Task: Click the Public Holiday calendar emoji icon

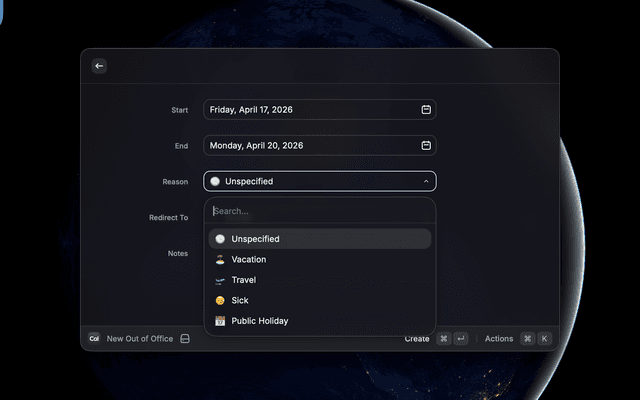Action: coord(219,321)
